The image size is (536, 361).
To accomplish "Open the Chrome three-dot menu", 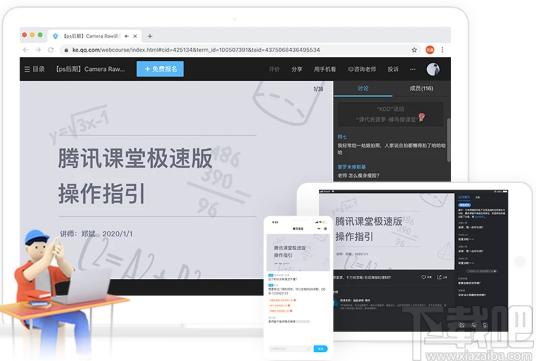I will click(x=442, y=50).
